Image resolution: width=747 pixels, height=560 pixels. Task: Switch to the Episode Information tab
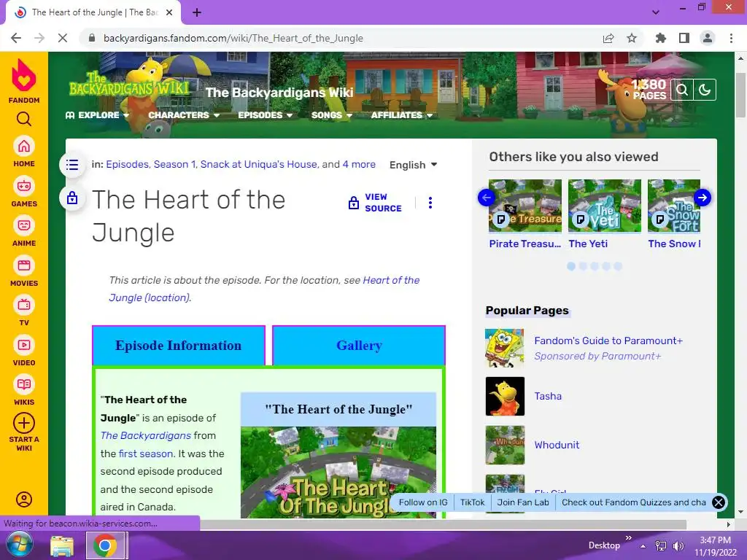tap(178, 345)
